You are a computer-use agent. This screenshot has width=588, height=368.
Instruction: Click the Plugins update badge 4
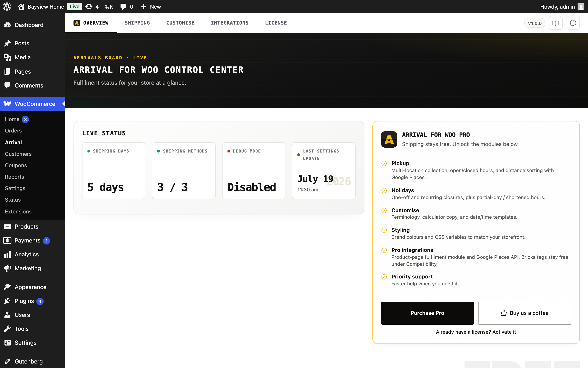coord(40,301)
